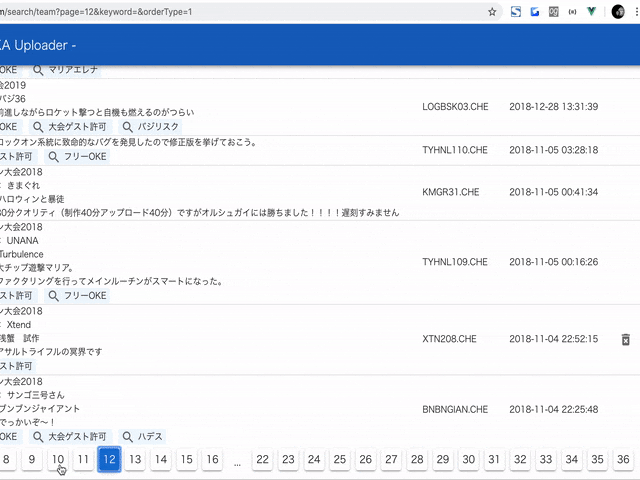The width and height of the screenshot is (640, 480).
Task: Go to page 32
Action: pos(520,460)
